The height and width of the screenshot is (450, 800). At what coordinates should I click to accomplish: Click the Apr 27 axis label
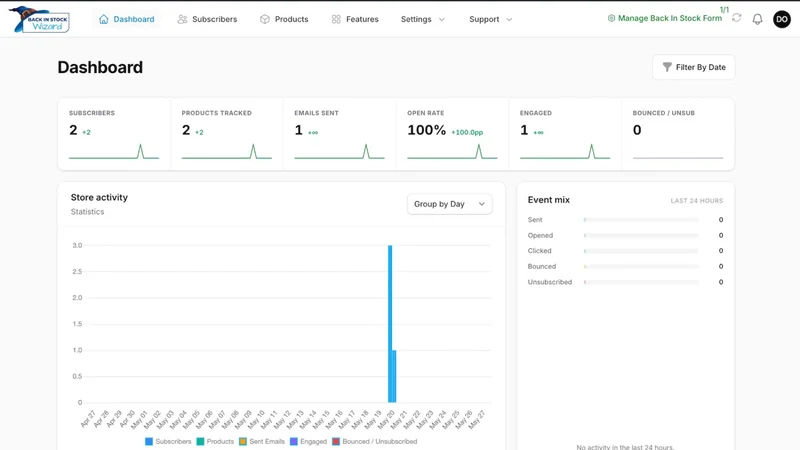point(88,419)
